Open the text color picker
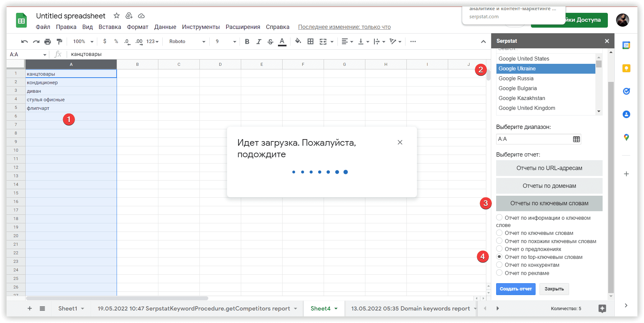The height and width of the screenshot is (323, 644). pyautogui.click(x=282, y=41)
